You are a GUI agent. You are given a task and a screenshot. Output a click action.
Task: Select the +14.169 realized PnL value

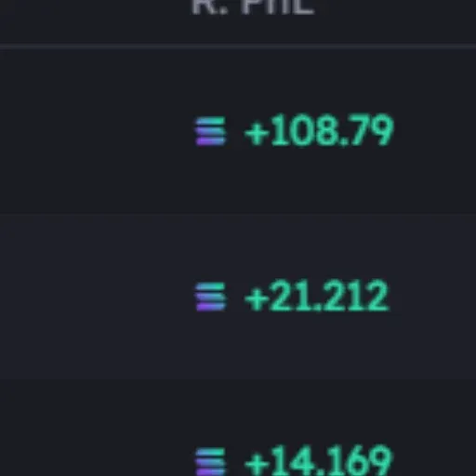click(x=319, y=460)
